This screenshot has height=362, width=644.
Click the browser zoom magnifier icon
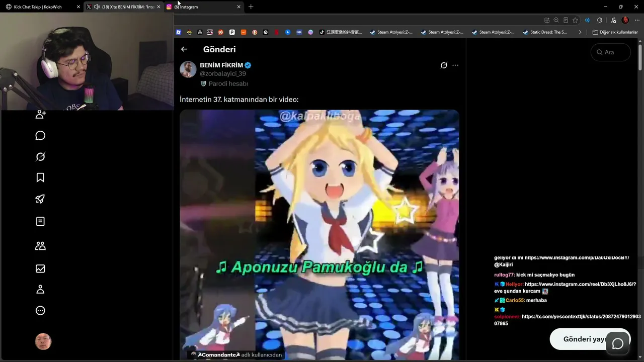tap(556, 20)
